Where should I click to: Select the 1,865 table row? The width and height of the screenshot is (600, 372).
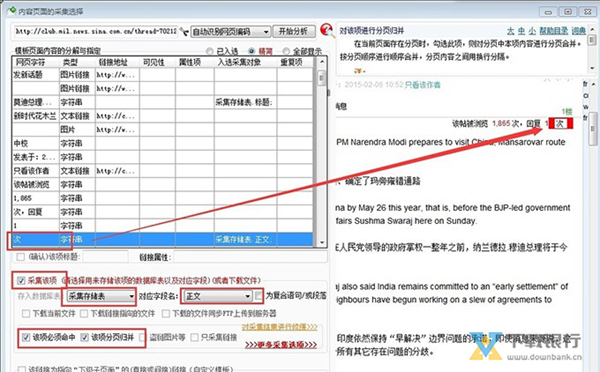[163, 198]
